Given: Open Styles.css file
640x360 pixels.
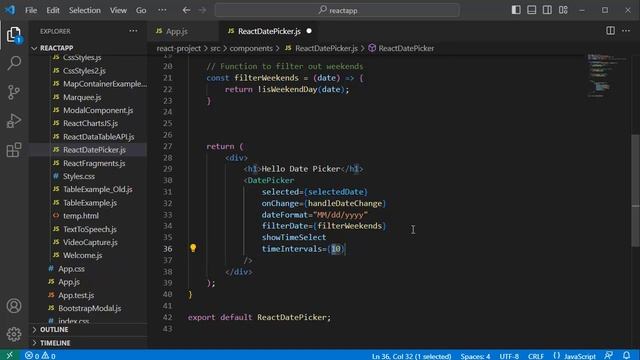Looking at the screenshot, I should (x=79, y=176).
